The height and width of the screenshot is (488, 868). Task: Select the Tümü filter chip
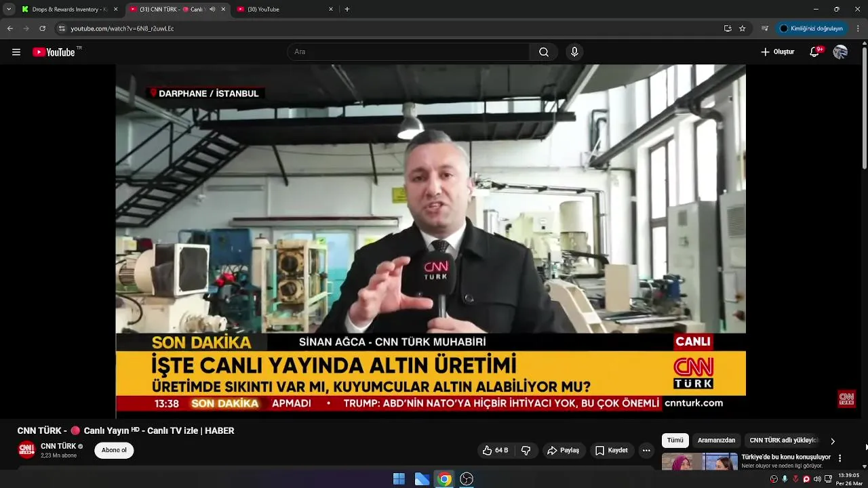675,441
